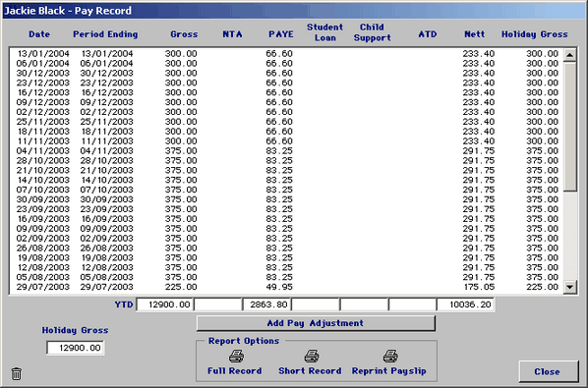Select the 30/09/2003 pay record date
This screenshot has height=388, width=588.
[43, 199]
